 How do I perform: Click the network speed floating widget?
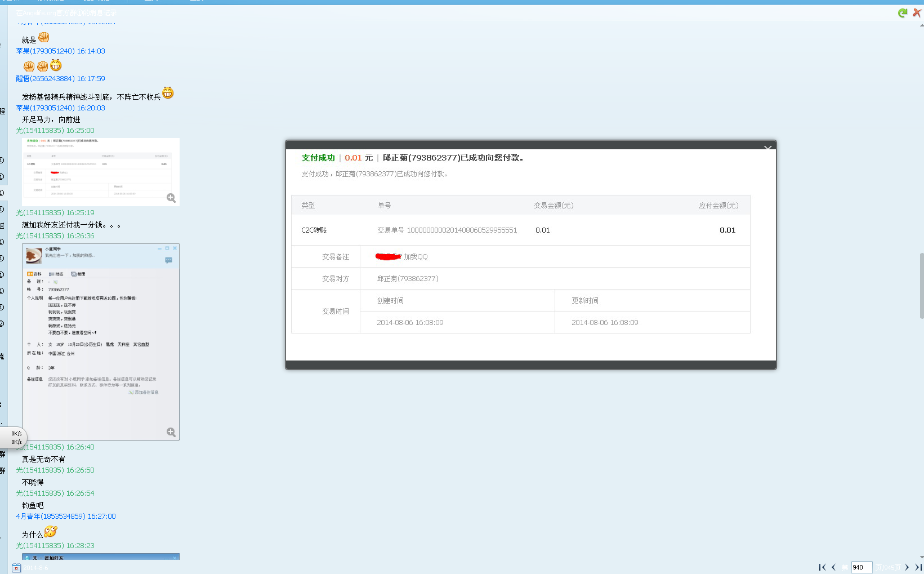tap(15, 438)
